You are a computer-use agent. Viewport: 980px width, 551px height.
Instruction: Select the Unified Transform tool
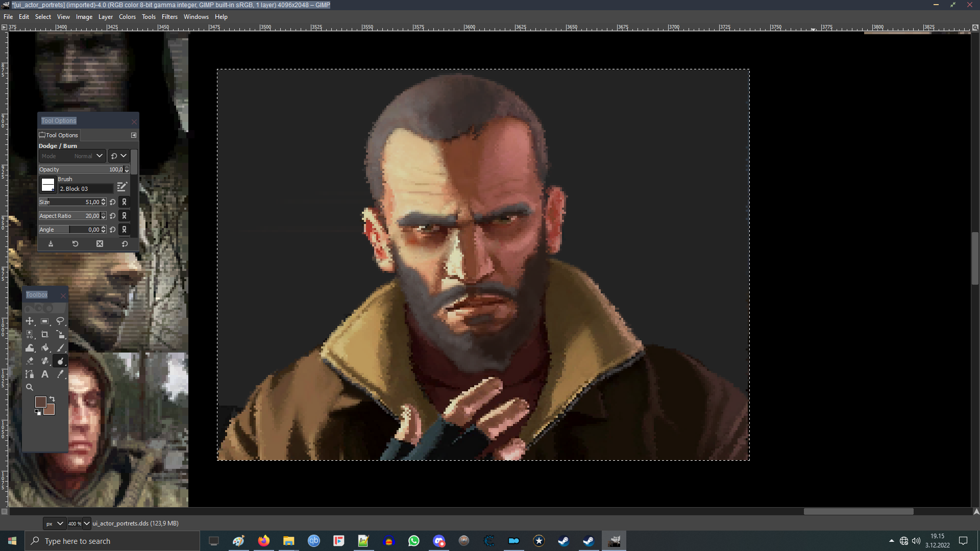point(60,334)
